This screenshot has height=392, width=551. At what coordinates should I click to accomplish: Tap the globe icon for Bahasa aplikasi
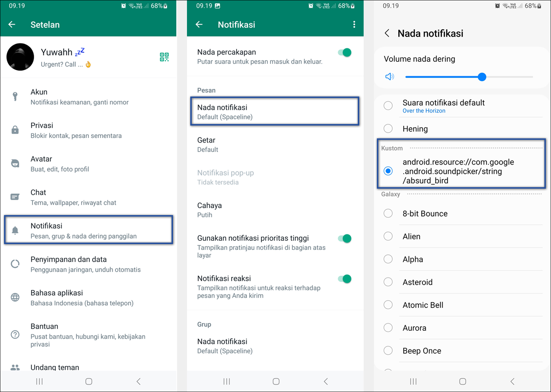tap(15, 297)
